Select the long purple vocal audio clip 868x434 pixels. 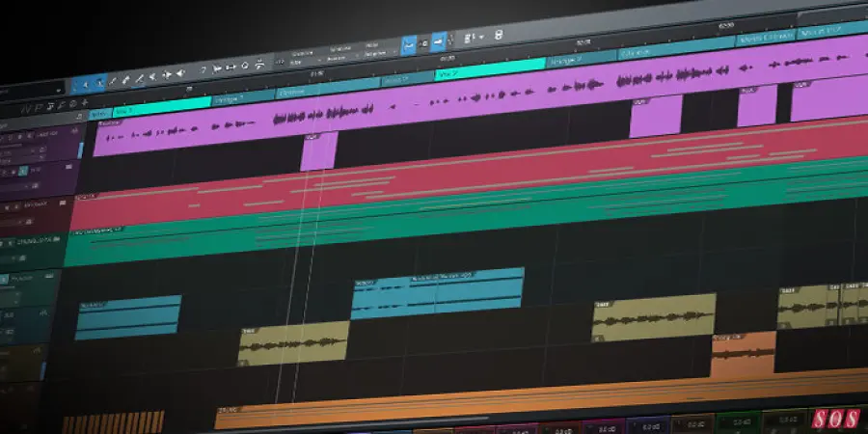(481, 93)
